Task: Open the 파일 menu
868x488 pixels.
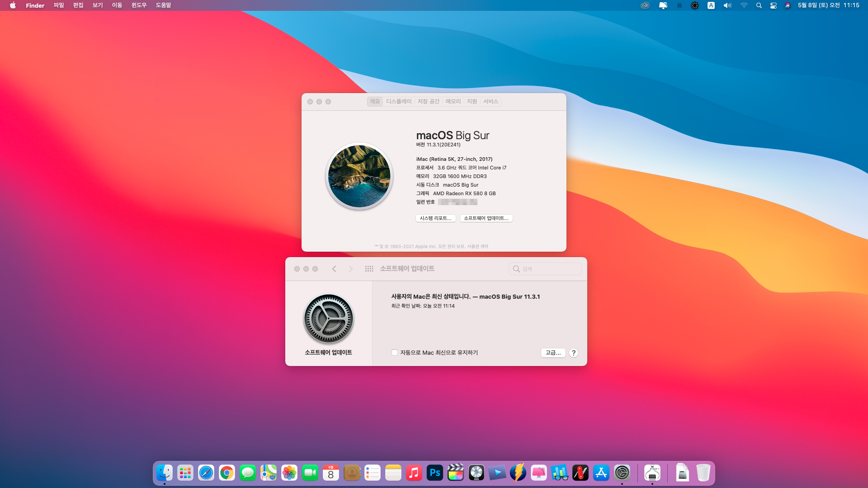Action: pyautogui.click(x=59, y=5)
